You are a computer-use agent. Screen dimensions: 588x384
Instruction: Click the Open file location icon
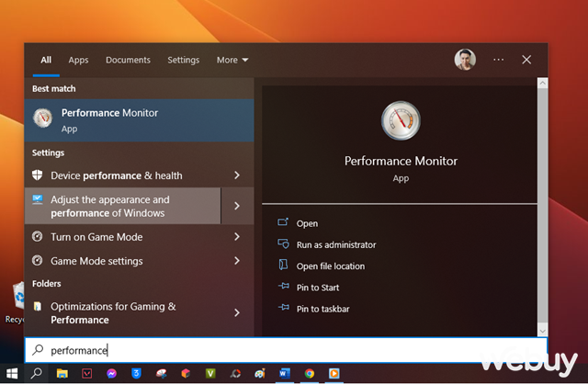[283, 265]
